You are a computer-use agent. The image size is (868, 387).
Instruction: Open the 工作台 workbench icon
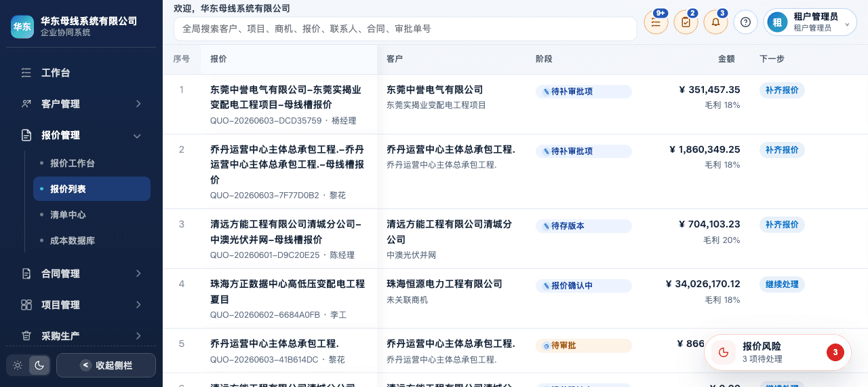[x=26, y=73]
